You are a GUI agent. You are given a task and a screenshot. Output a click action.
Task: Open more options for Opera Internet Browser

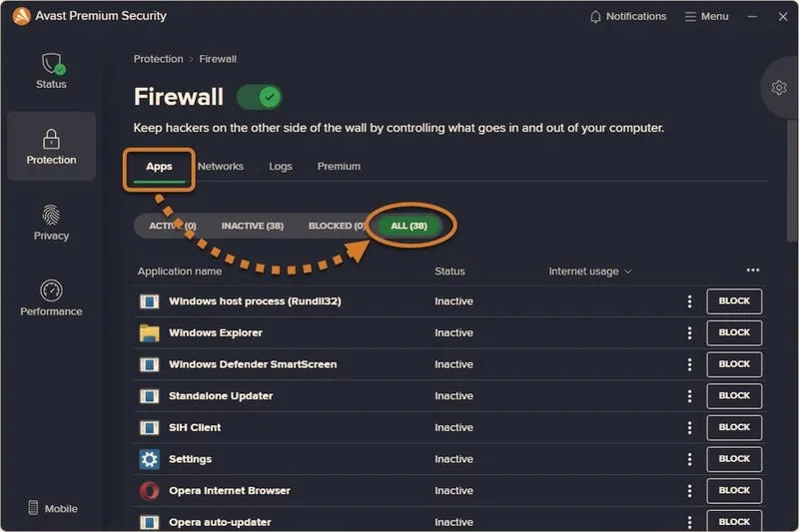pyautogui.click(x=689, y=491)
